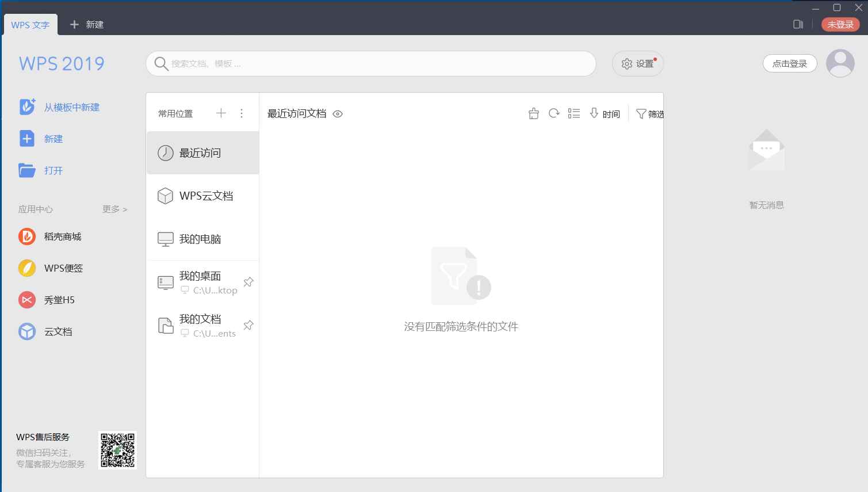Click the clear-records broom icon
Screen dimensions: 868x492
pos(534,113)
